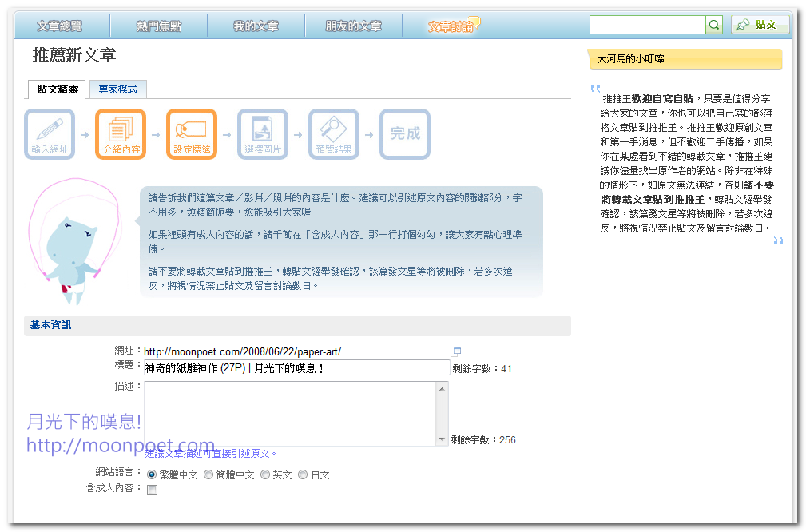Click the 完成 step icon

[405, 133]
